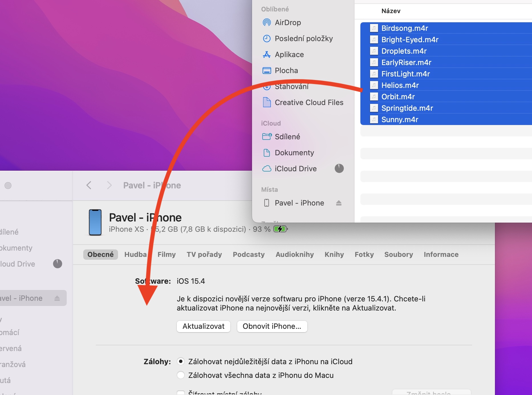Select the Bright-Eyed.m4r file name
This screenshot has width=532, height=395.
[x=410, y=39]
